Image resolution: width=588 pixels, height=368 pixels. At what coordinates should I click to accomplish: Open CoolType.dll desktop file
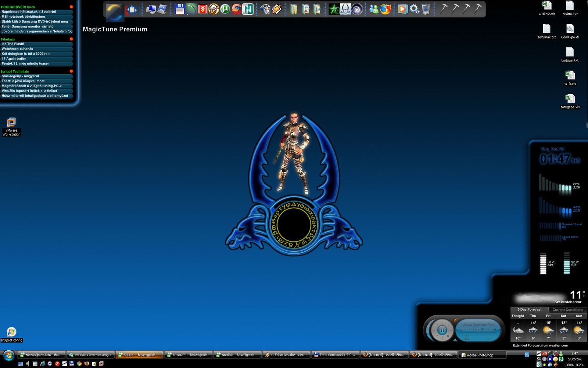coord(570,31)
